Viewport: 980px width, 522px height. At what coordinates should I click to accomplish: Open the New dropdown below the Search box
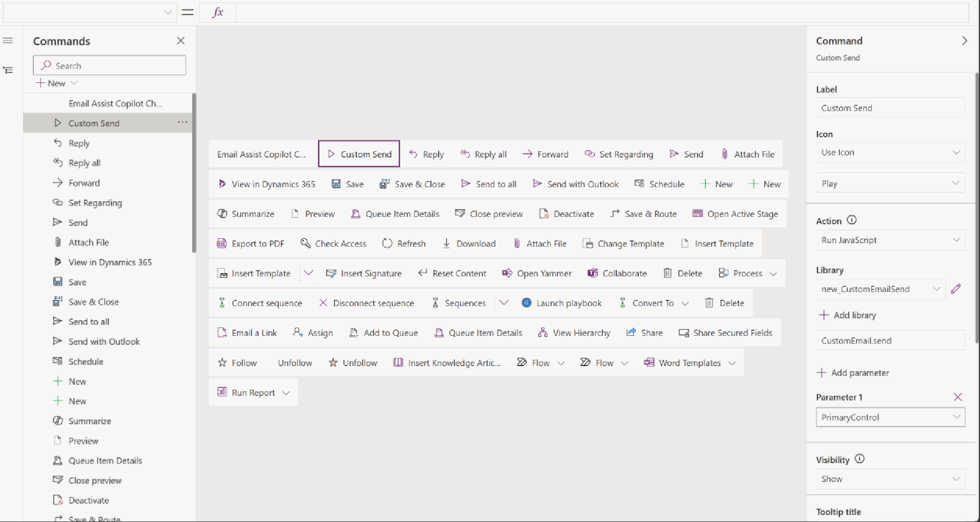56,83
